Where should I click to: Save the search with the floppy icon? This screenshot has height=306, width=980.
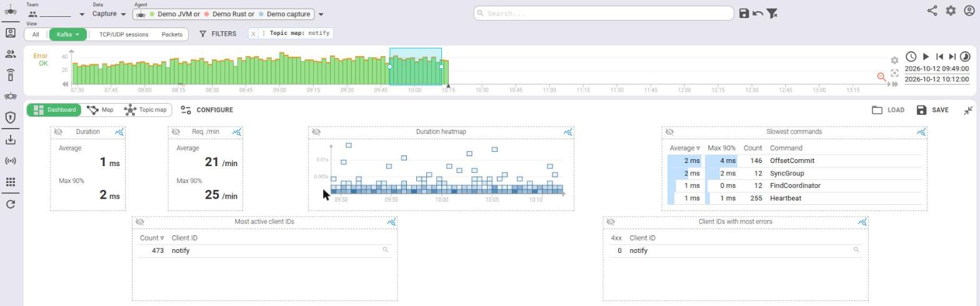click(744, 13)
